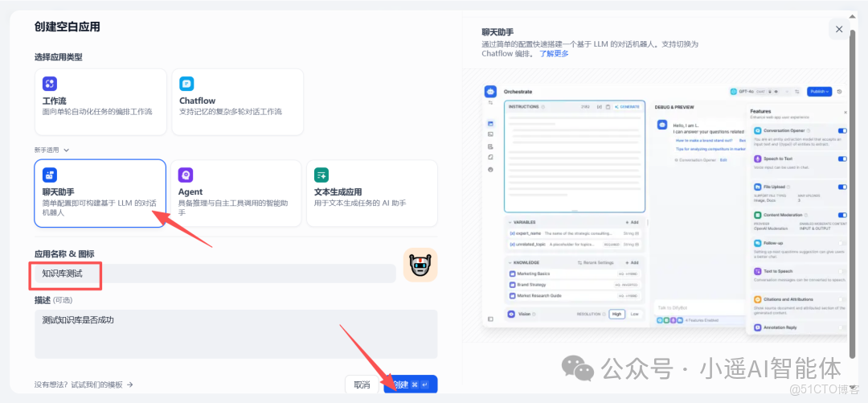Click the Chatflow card icon
The image size is (868, 403).
pos(186,84)
